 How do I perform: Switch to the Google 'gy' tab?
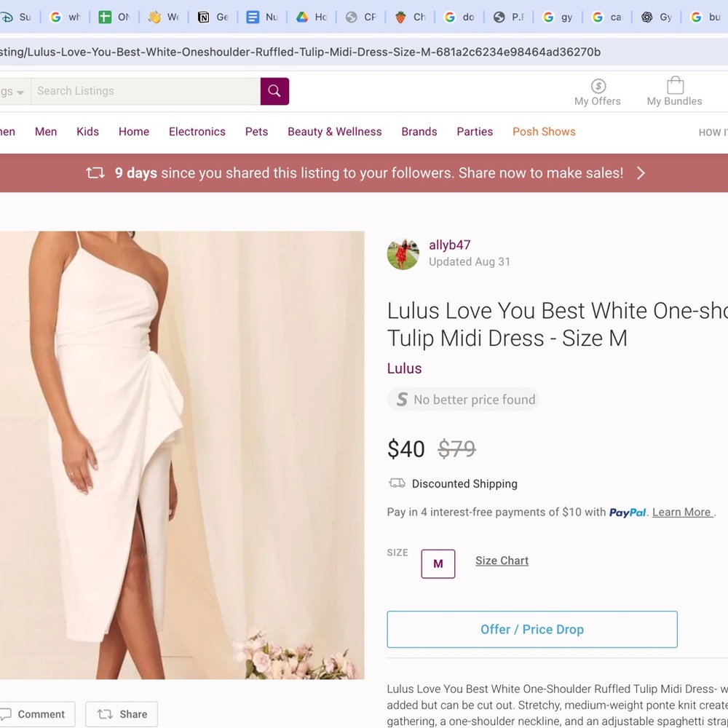tap(558, 17)
